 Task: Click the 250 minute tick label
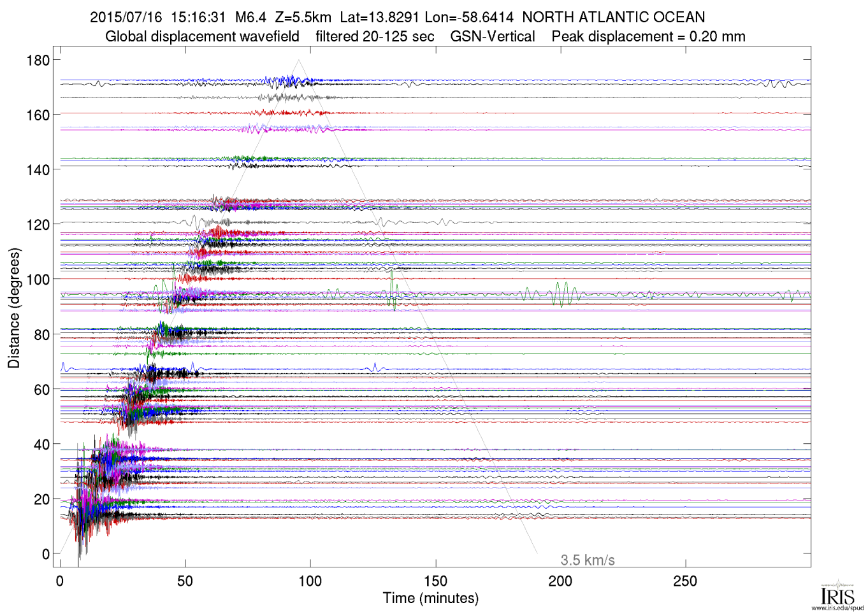coord(685,581)
